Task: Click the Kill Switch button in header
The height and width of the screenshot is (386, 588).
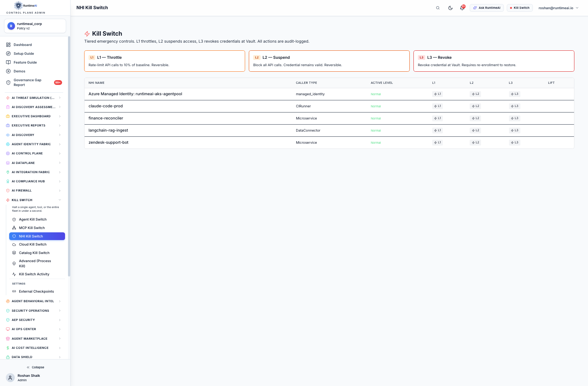Action: (x=520, y=8)
